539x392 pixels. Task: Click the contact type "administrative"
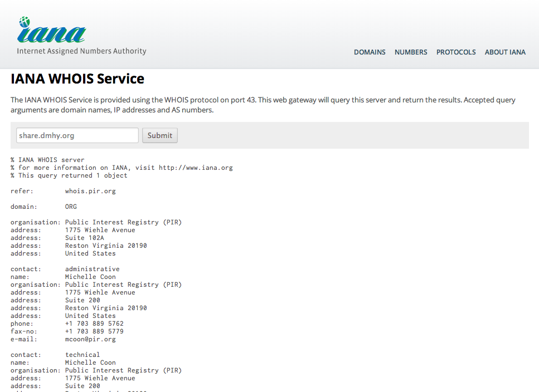tap(93, 269)
